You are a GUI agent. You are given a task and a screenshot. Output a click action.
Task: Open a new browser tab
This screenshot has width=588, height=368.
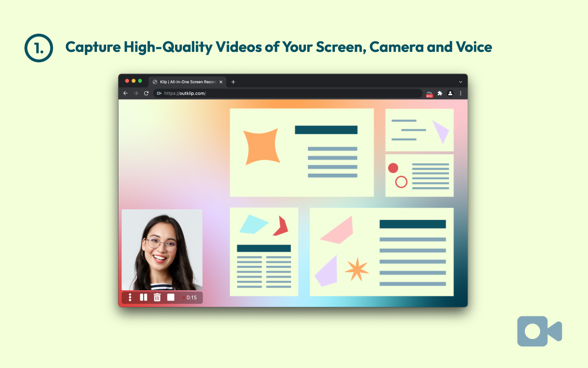[x=233, y=81]
